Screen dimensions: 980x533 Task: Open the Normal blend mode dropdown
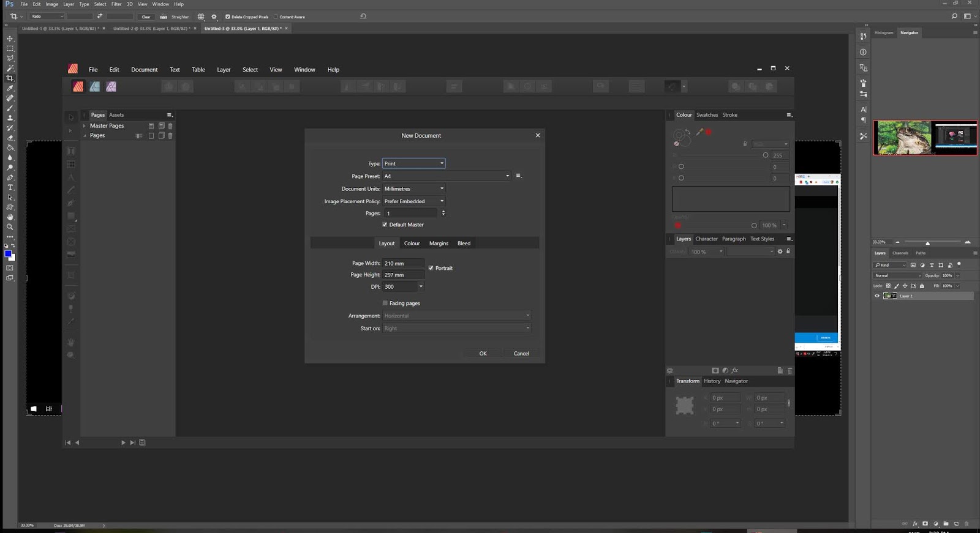pos(898,275)
